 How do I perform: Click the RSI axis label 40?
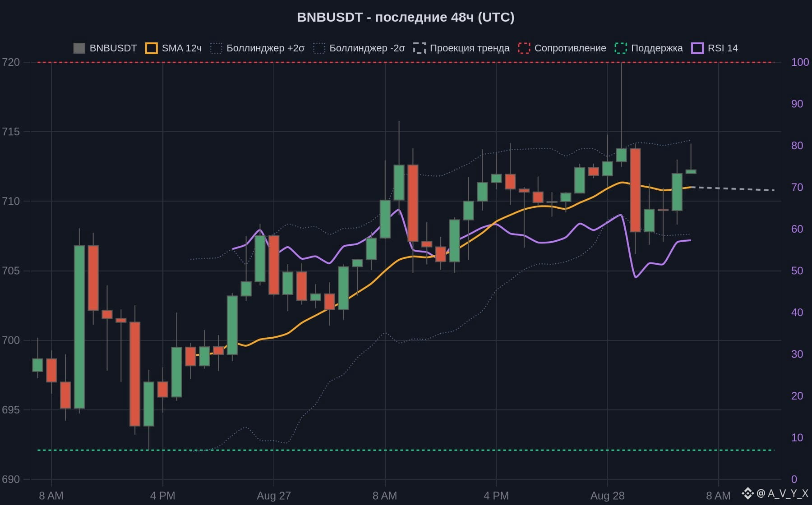[797, 312]
